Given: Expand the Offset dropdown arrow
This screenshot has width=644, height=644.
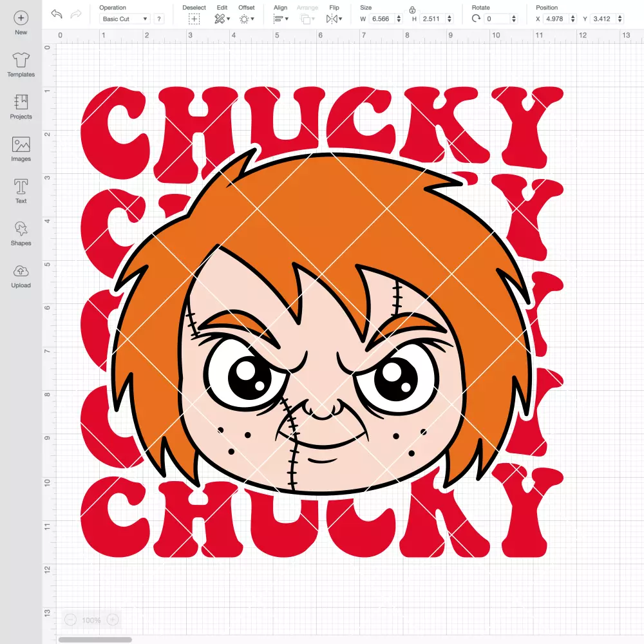Looking at the screenshot, I should tap(252, 19).
